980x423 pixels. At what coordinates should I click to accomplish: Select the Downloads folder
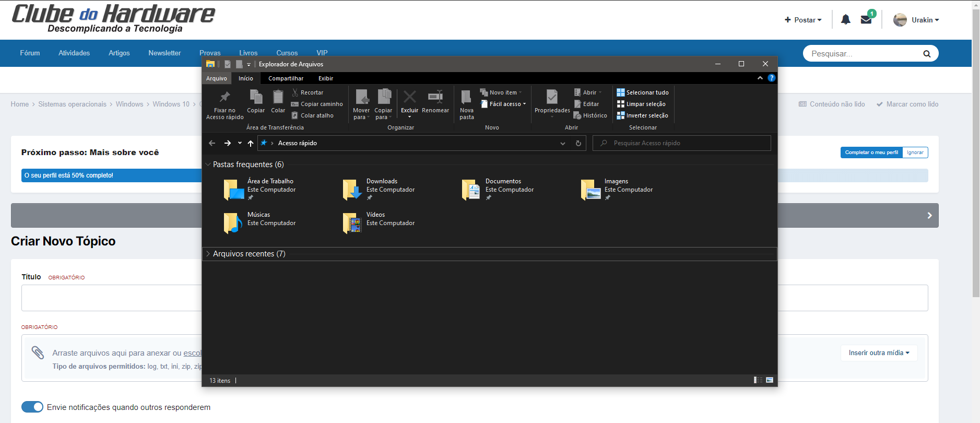click(x=379, y=190)
